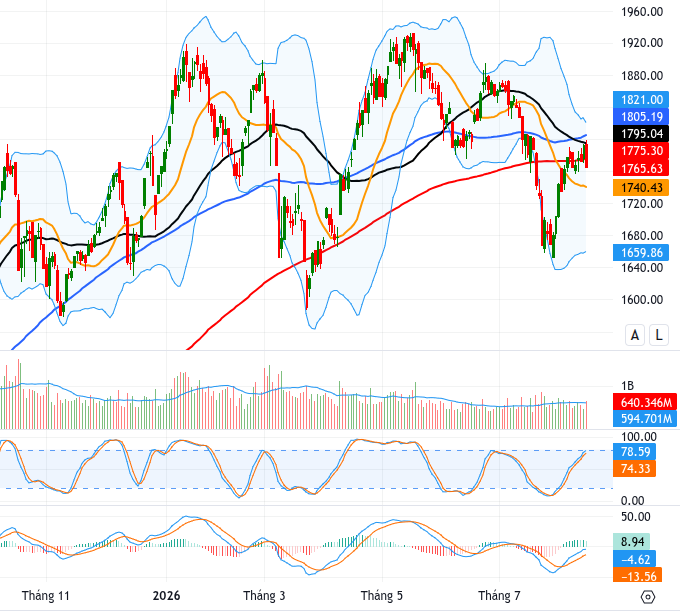Select the 594.701M volume average label
The width and height of the screenshot is (680, 612).
point(645,419)
